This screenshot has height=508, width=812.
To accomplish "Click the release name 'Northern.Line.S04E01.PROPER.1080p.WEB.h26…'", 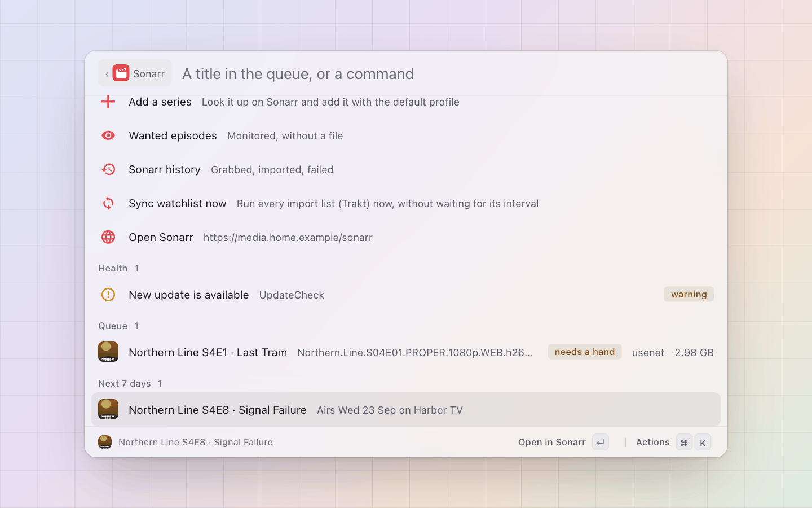I will pos(414,353).
